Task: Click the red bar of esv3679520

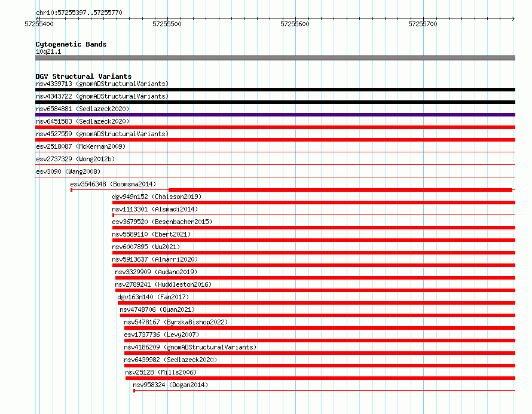Action: click(x=314, y=228)
